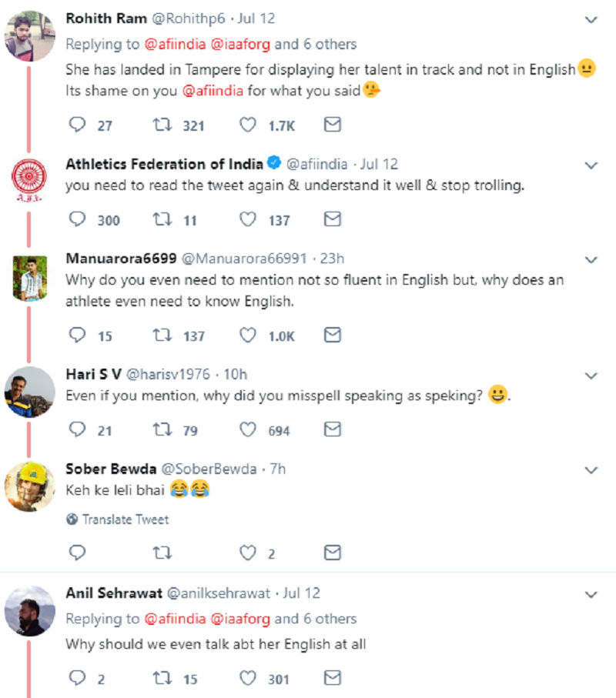Click the Manuarora6699 avatar thumbnail

point(30,277)
